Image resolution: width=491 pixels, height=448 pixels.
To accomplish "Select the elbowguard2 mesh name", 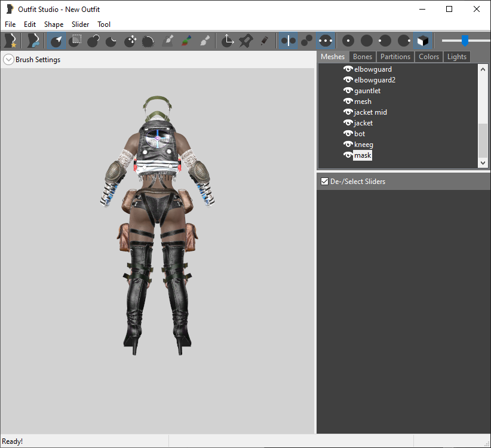I will 375,80.
